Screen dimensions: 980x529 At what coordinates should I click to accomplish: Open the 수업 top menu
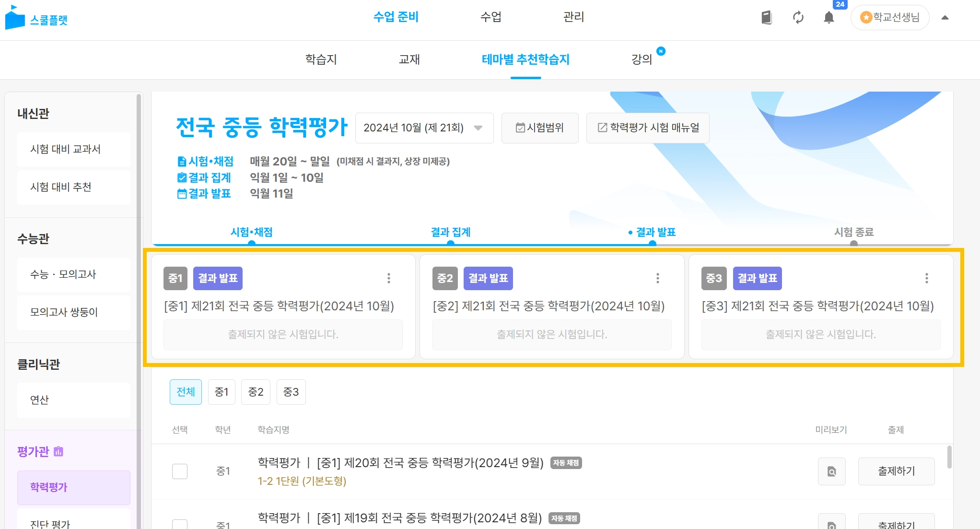tap(491, 17)
